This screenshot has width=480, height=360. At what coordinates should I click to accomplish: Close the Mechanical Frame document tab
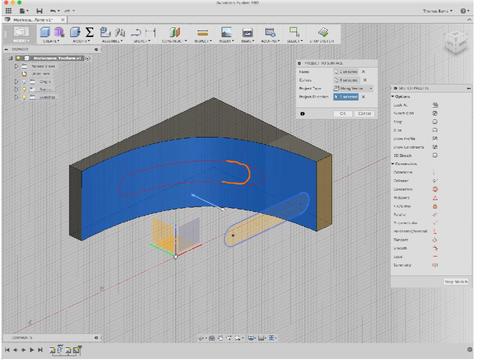63,20
